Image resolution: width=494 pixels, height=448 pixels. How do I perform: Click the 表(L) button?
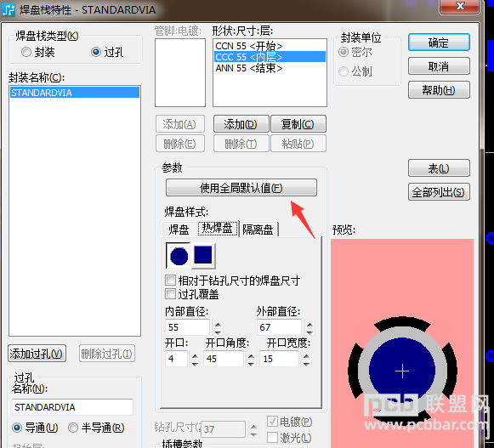[x=439, y=168]
